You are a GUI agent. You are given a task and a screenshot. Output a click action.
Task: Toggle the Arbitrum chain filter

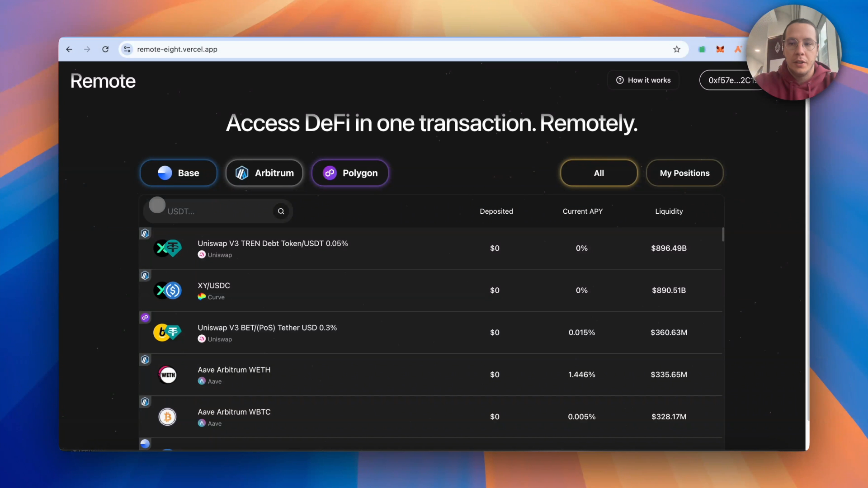[x=264, y=173]
